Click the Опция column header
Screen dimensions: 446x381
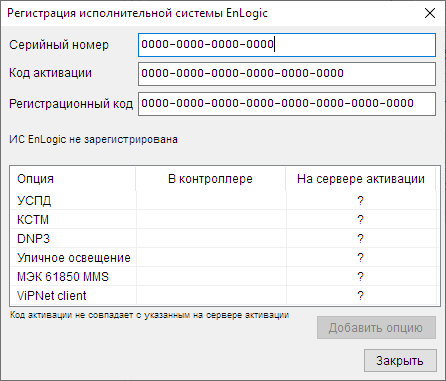73,179
